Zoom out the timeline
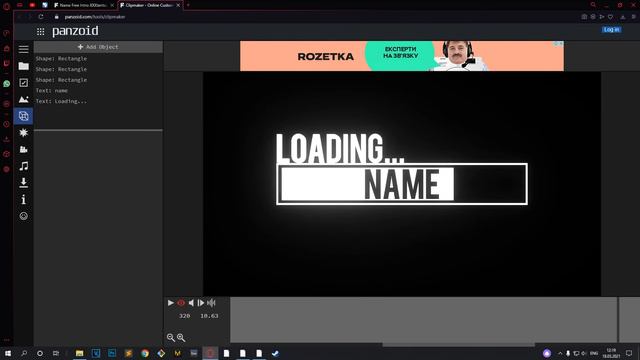 pos(171,338)
